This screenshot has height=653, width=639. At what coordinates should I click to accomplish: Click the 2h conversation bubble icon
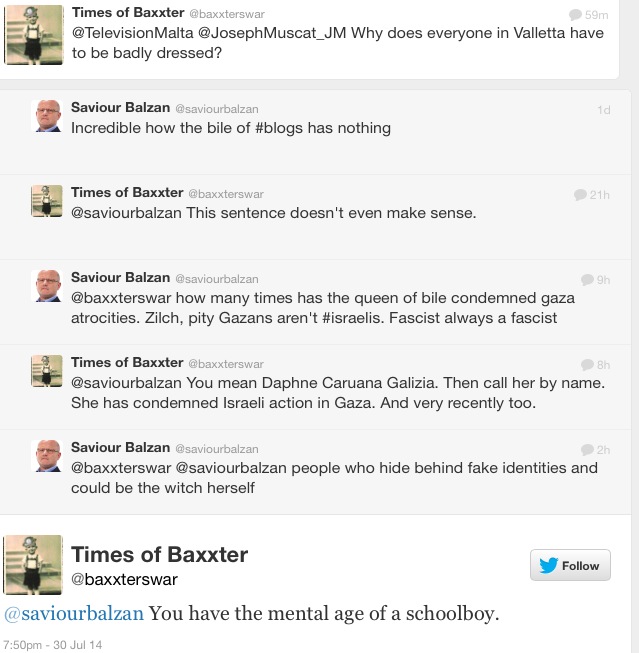pos(587,450)
